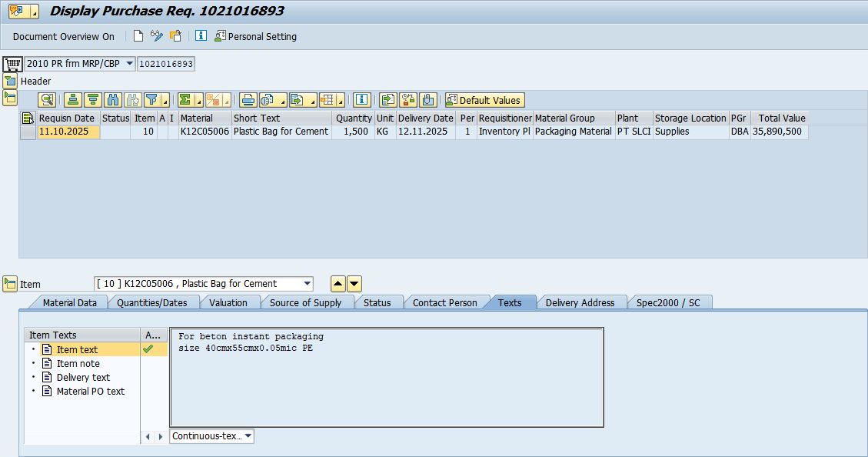The width and height of the screenshot is (868, 457).
Task: Click the Print icon in item toolbar
Action: tap(248, 100)
